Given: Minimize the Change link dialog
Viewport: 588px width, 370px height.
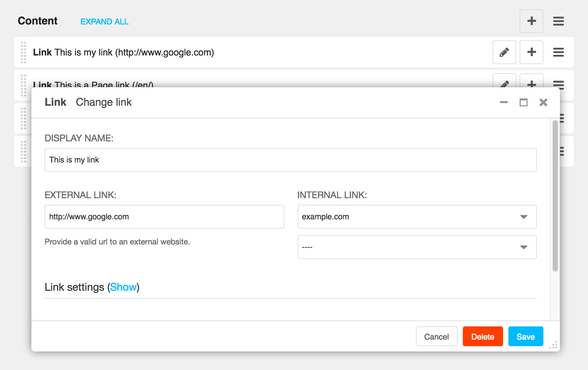Looking at the screenshot, I should 503,102.
